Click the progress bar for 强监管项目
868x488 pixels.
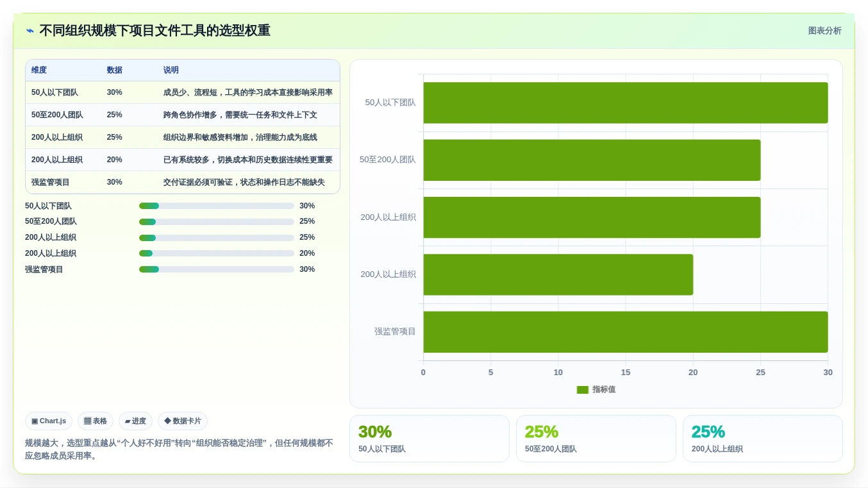point(217,269)
